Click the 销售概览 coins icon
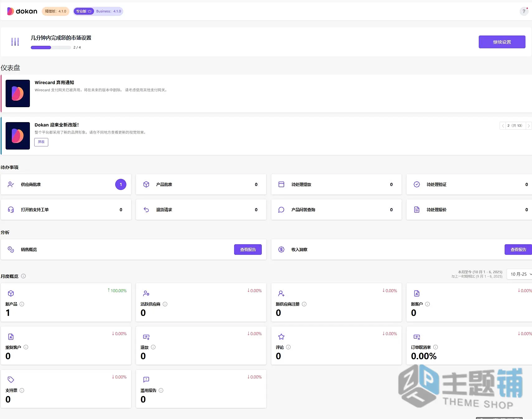Image resolution: width=532 pixels, height=419 pixels. click(11, 250)
